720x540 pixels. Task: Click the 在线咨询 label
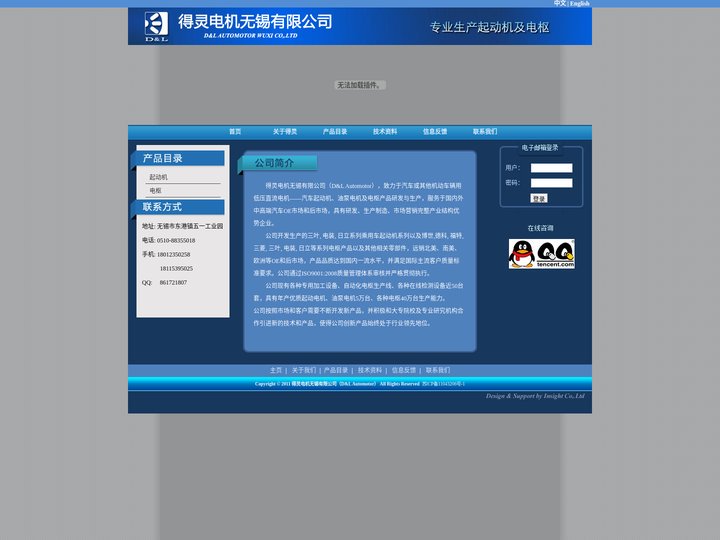(x=540, y=228)
